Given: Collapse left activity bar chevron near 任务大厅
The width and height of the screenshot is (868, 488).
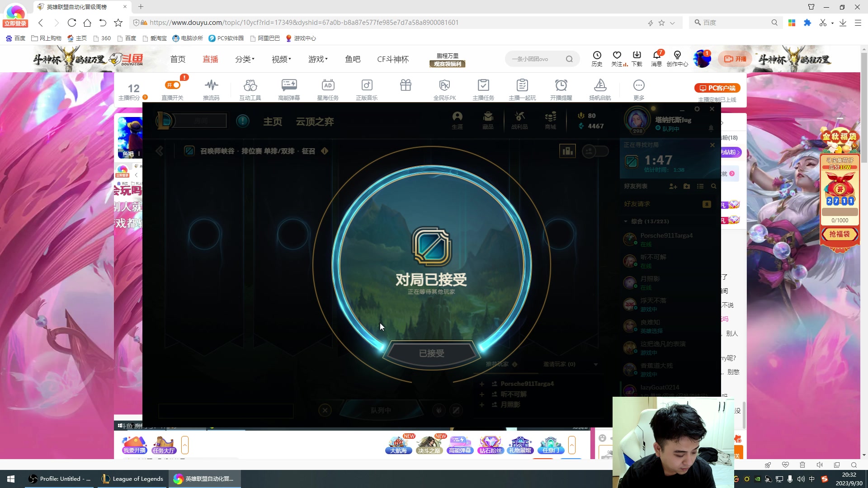Looking at the screenshot, I should 184,445.
